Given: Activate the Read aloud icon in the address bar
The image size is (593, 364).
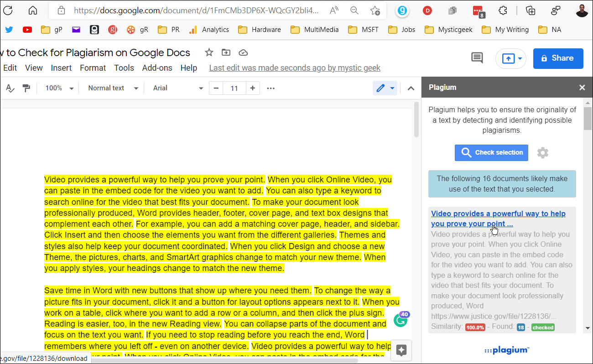Looking at the screenshot, I should click(x=334, y=10).
